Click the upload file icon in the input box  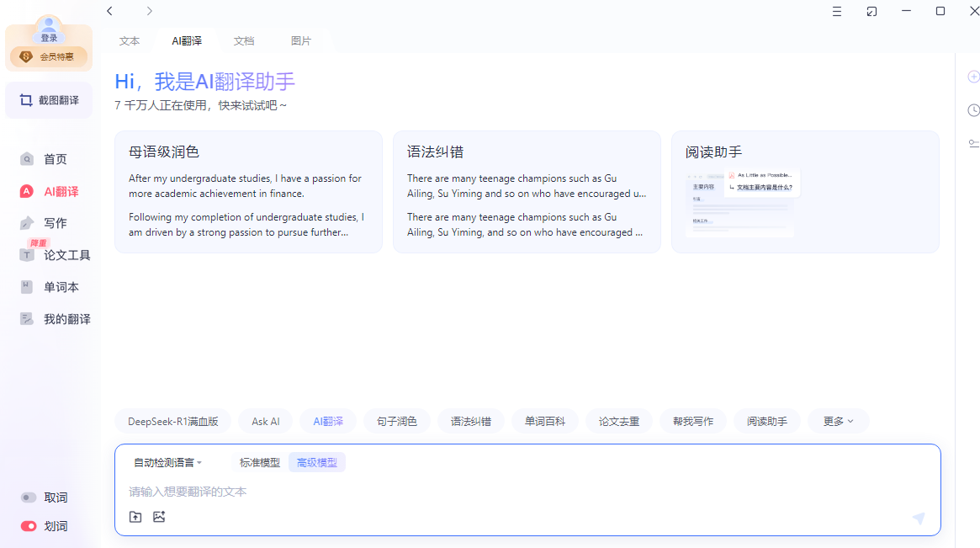pyautogui.click(x=135, y=517)
